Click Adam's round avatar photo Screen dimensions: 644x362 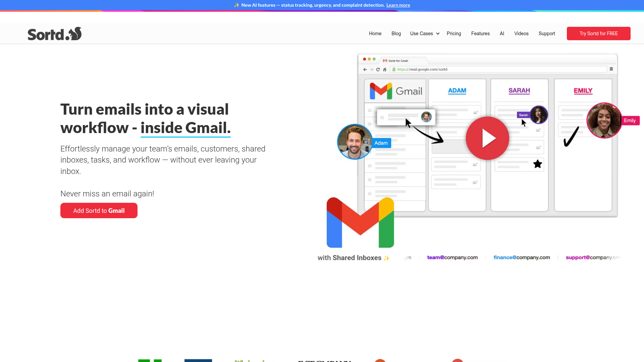[355, 142]
